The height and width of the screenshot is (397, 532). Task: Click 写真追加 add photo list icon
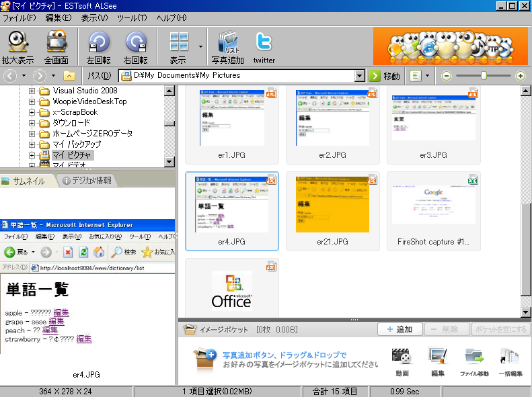pyautogui.click(x=227, y=47)
